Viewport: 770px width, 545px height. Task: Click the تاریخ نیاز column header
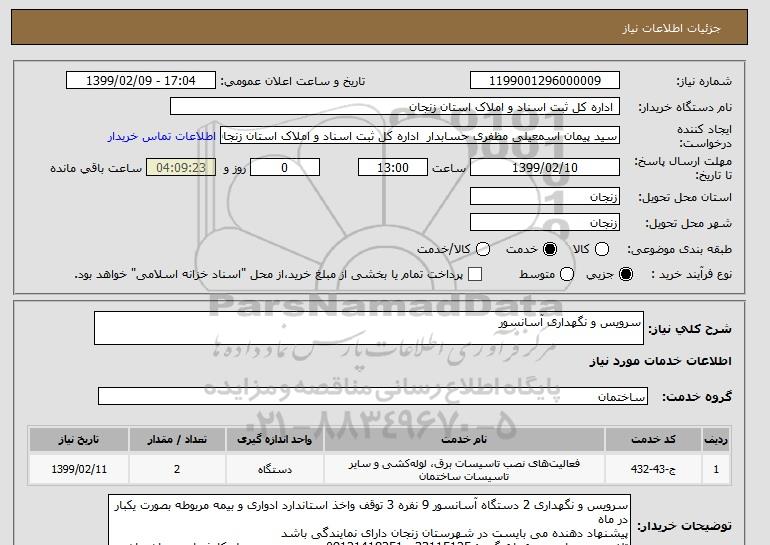point(79,439)
